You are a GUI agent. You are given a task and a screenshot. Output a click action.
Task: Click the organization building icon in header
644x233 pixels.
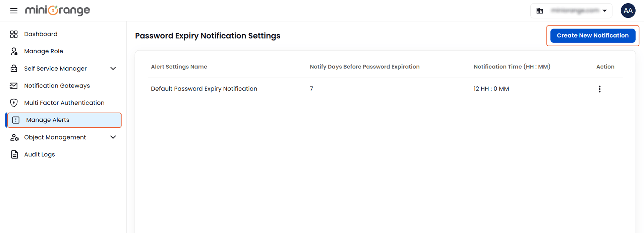[540, 10]
